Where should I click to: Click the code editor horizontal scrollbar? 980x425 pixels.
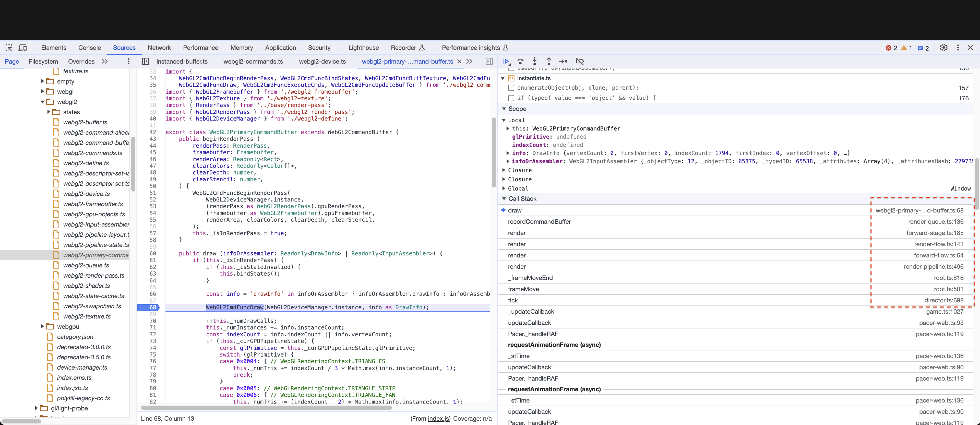click(266, 407)
